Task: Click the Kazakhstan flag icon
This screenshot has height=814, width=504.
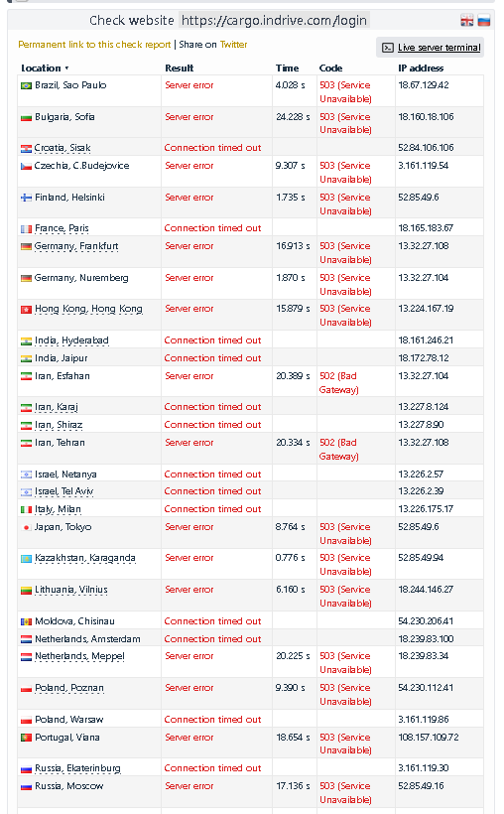Action: 26,559
